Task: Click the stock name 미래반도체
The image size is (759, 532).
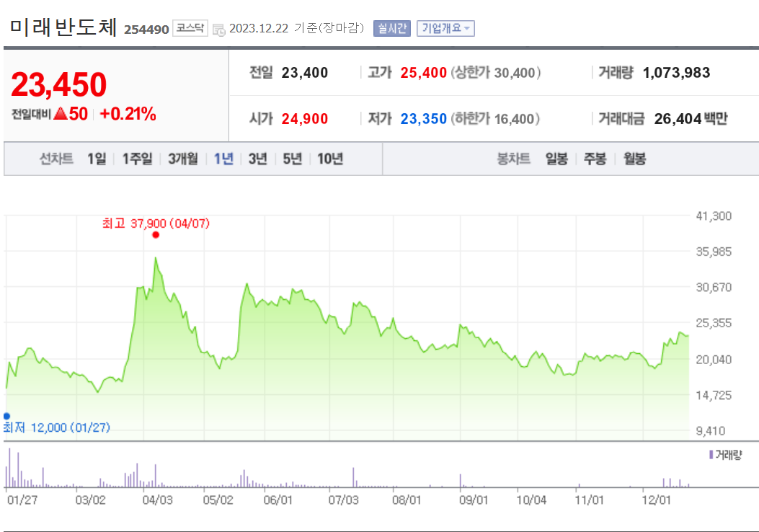Action: [63, 27]
